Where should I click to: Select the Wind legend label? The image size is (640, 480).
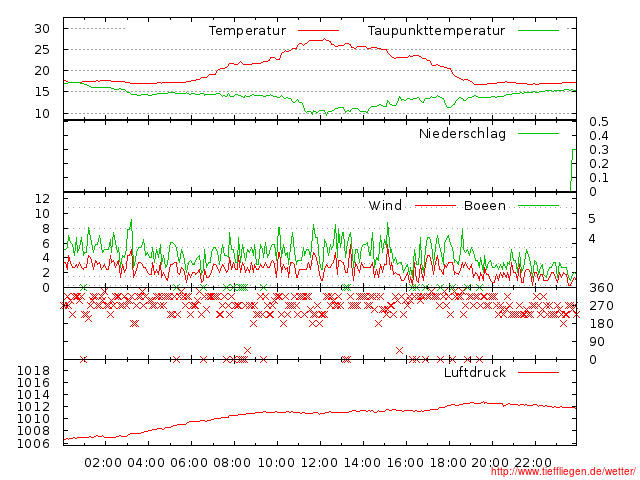point(385,205)
